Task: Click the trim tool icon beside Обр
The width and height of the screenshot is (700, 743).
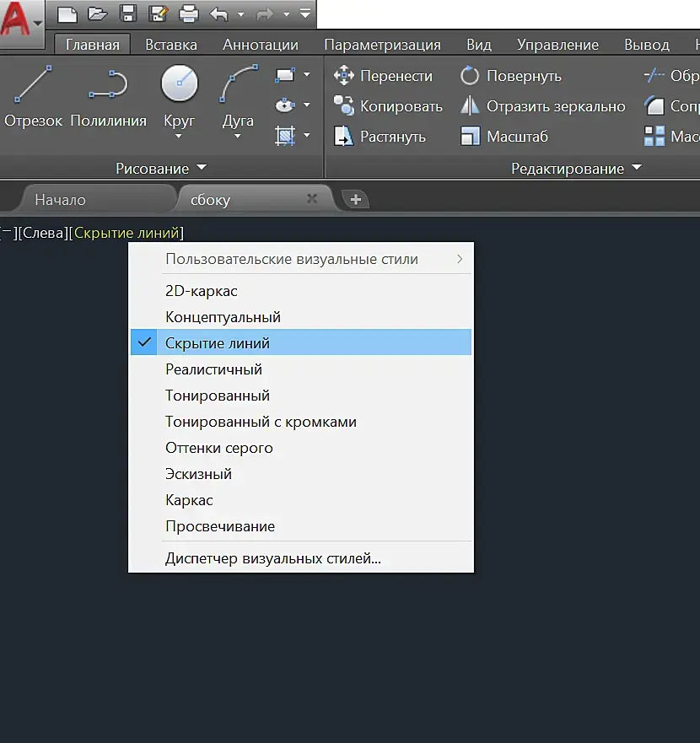Action: tap(654, 75)
